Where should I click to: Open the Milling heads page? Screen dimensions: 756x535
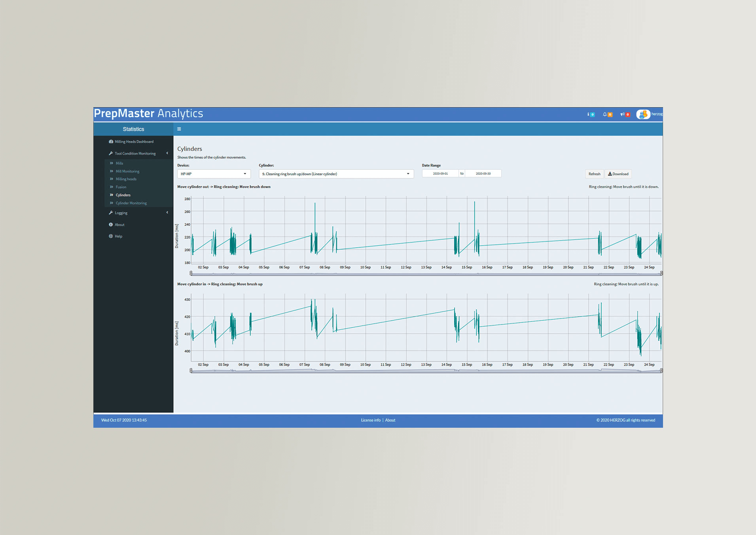(126, 179)
